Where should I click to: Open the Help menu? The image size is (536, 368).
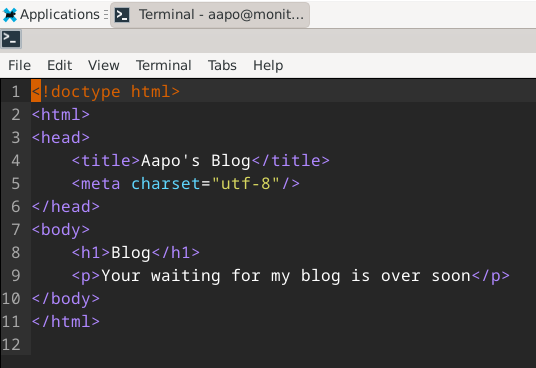coord(268,65)
